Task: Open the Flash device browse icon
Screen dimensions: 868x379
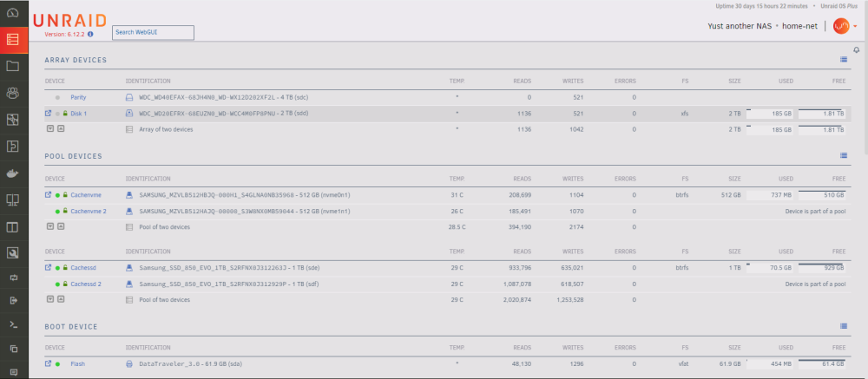Action: tap(48, 364)
